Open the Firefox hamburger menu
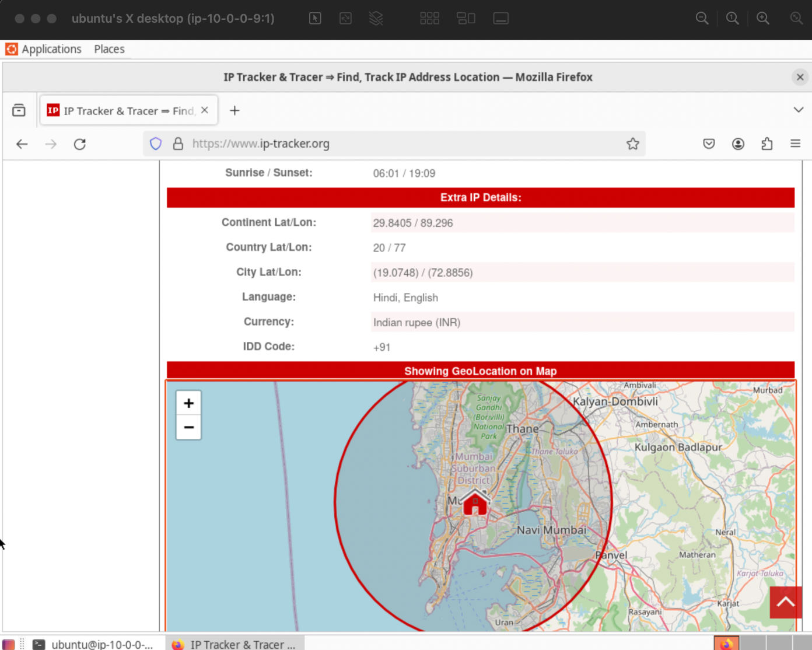 tap(795, 144)
